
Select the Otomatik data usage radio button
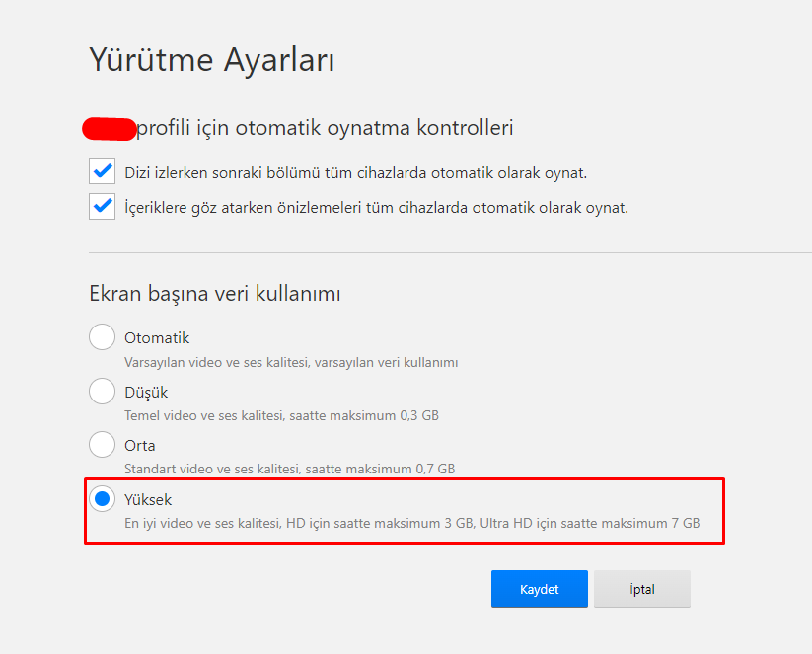[102, 337]
